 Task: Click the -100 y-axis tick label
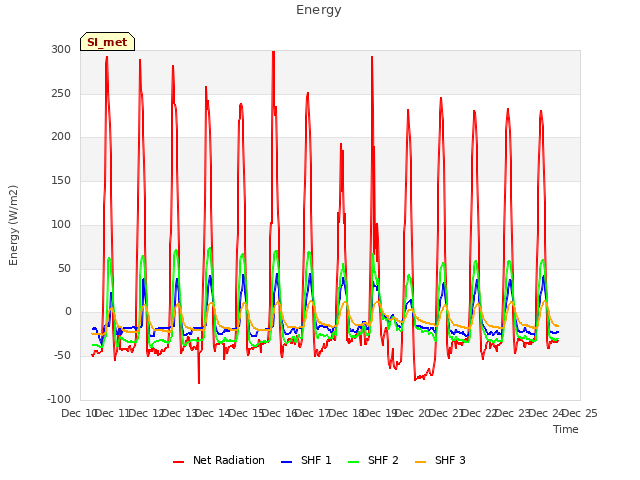tap(59, 399)
